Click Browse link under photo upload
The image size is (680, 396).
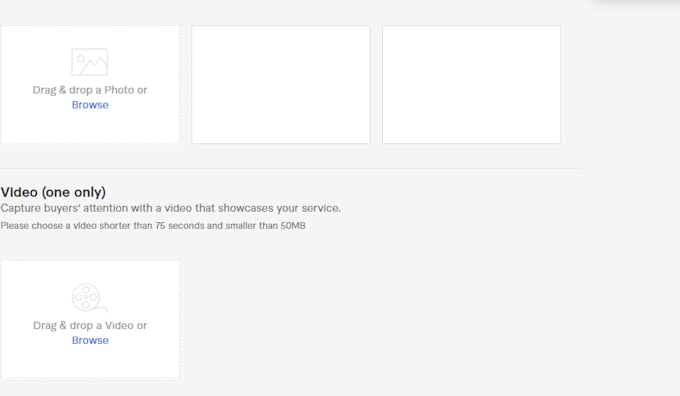90,105
